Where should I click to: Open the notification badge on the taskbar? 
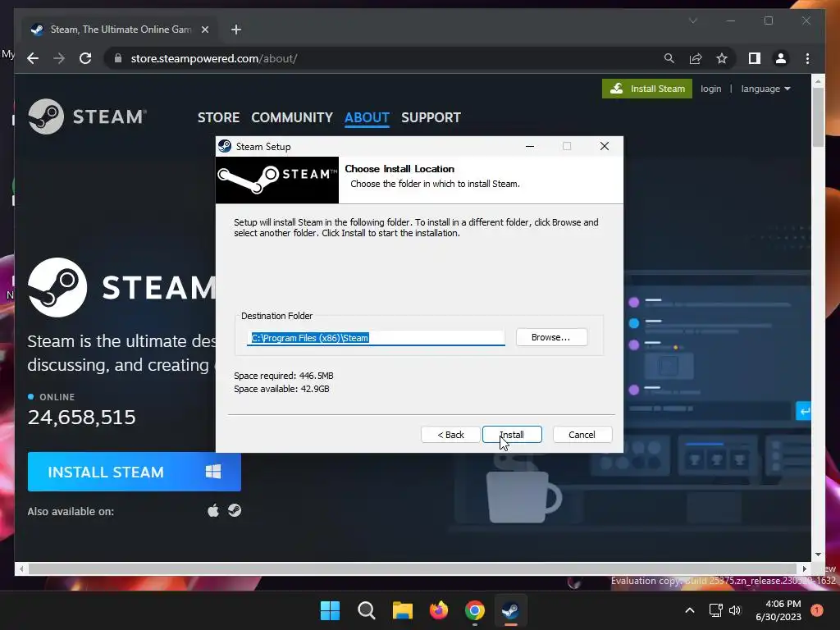[817, 610]
